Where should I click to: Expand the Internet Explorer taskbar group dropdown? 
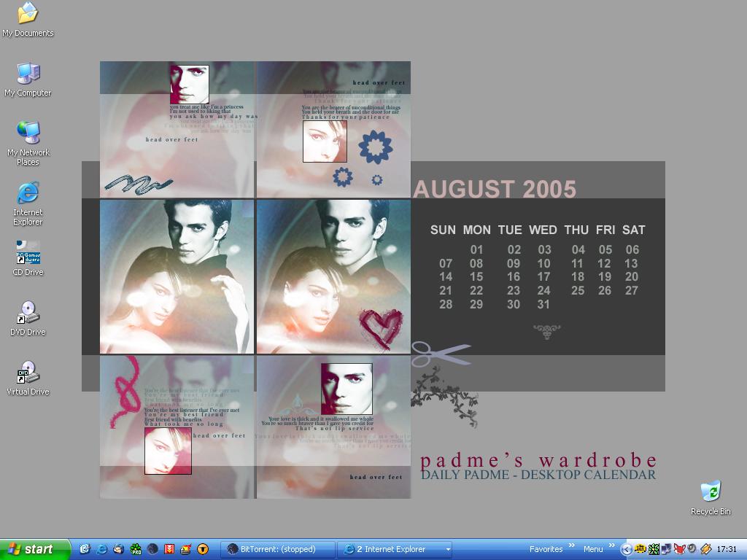[448, 549]
